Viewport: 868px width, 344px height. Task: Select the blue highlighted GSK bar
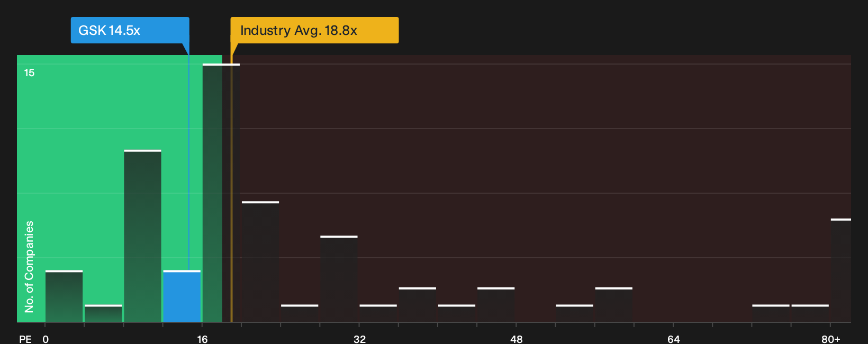pos(182,296)
